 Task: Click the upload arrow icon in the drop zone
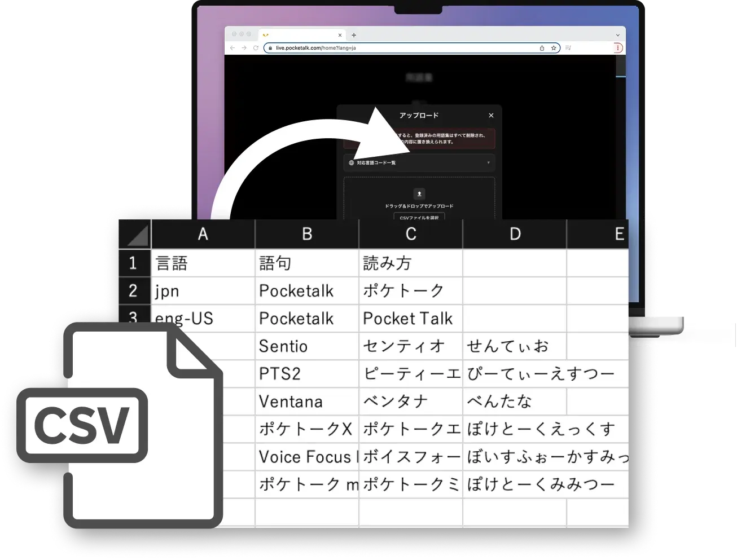(x=419, y=193)
